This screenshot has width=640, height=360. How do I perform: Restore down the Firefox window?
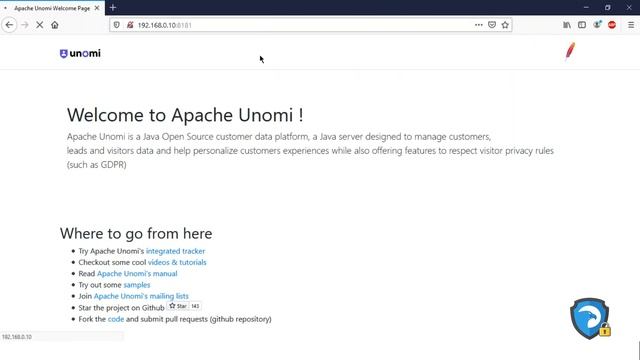(608, 7)
